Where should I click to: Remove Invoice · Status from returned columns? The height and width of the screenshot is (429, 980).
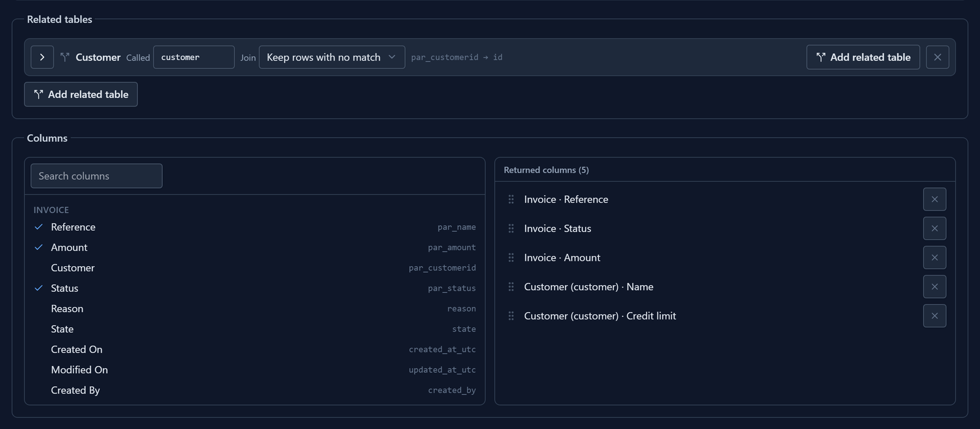pos(935,228)
